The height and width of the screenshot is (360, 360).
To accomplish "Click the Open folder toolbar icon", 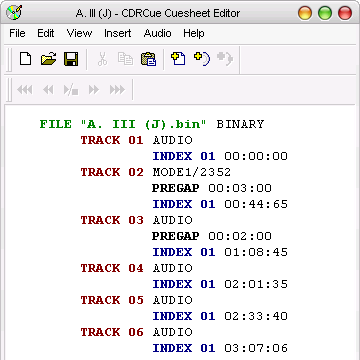I will pyautogui.click(x=48, y=59).
